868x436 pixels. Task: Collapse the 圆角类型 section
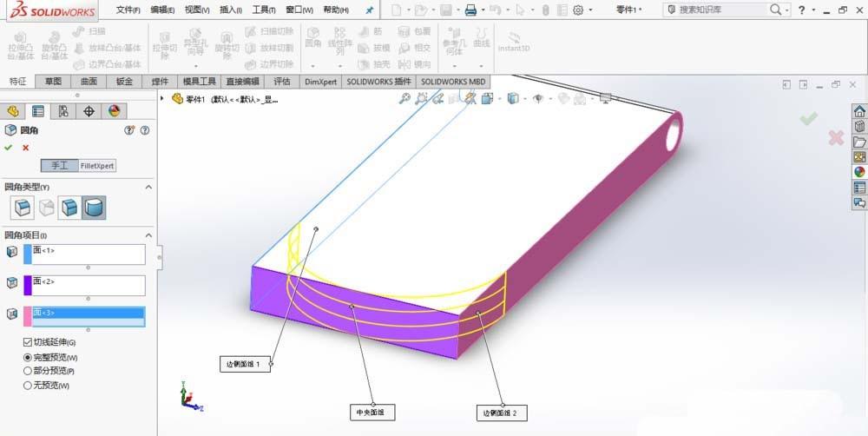[x=148, y=188]
